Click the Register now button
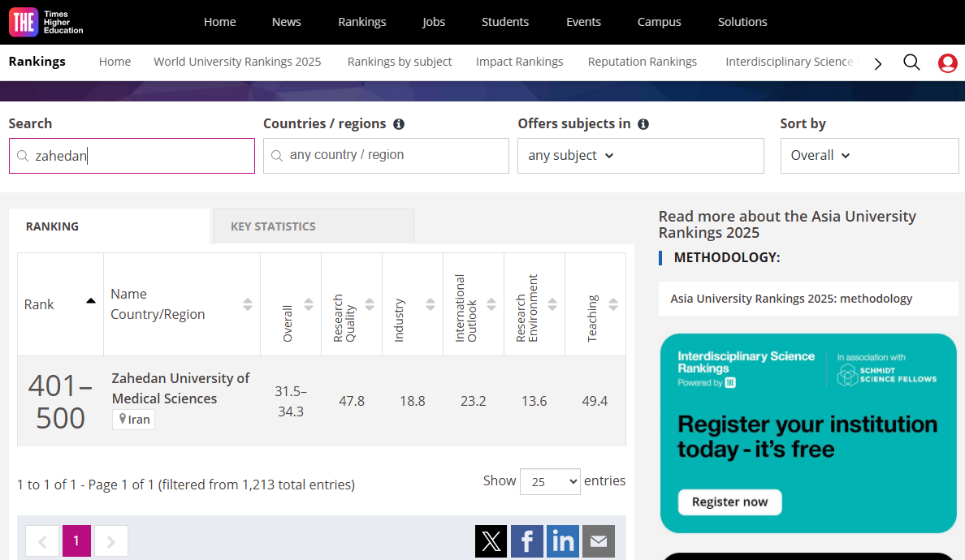Image resolution: width=965 pixels, height=560 pixels. (x=730, y=502)
